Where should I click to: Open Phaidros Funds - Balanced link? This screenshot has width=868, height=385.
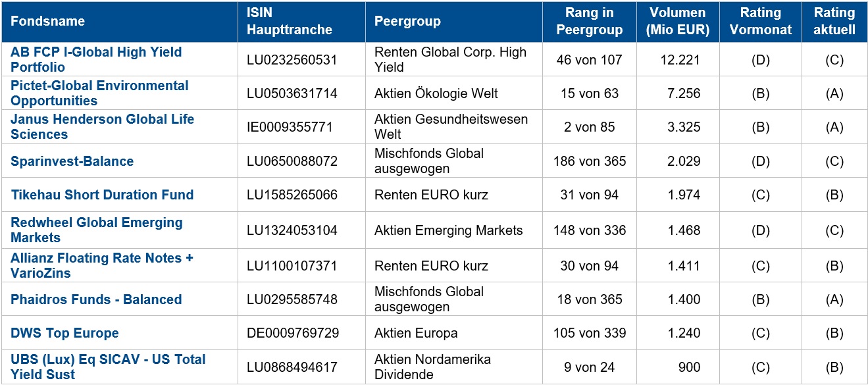(x=96, y=299)
